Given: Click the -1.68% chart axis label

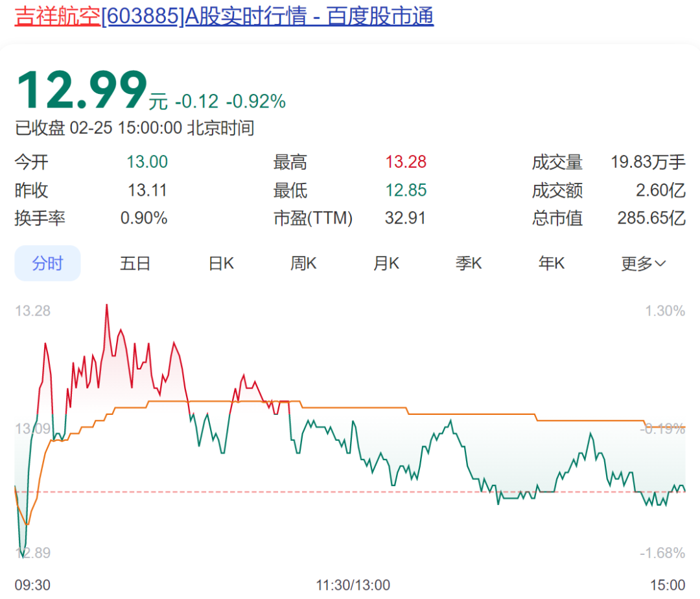Looking at the screenshot, I should pyautogui.click(x=662, y=553).
